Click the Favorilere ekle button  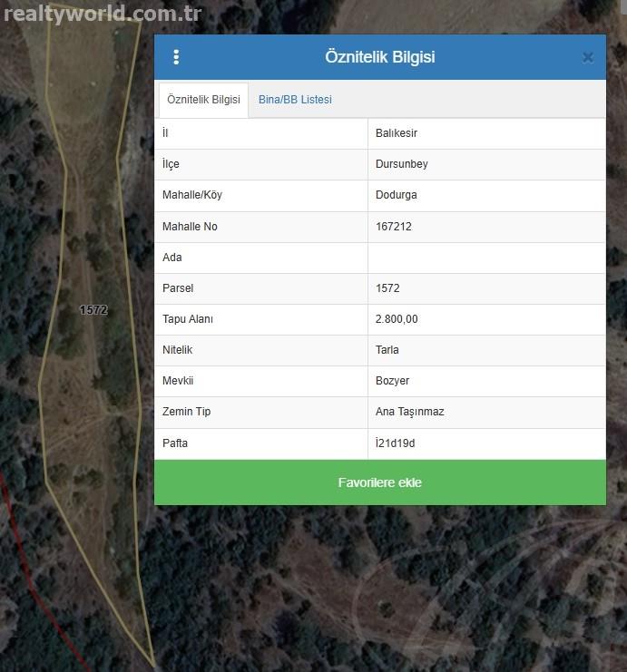click(x=380, y=482)
